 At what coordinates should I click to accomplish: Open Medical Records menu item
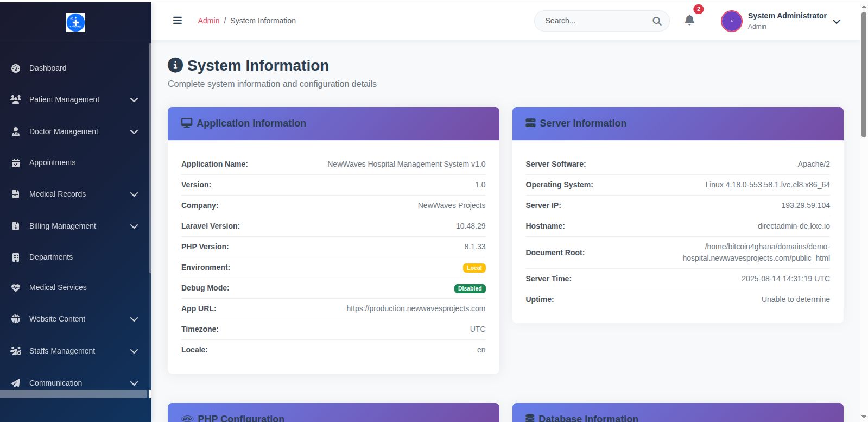pyautogui.click(x=58, y=194)
